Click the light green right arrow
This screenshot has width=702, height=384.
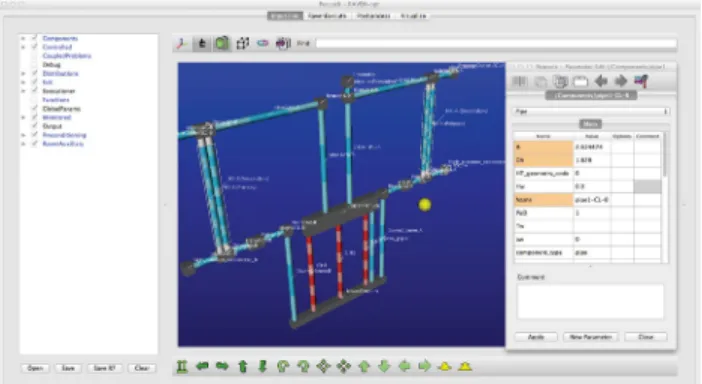[424, 366]
